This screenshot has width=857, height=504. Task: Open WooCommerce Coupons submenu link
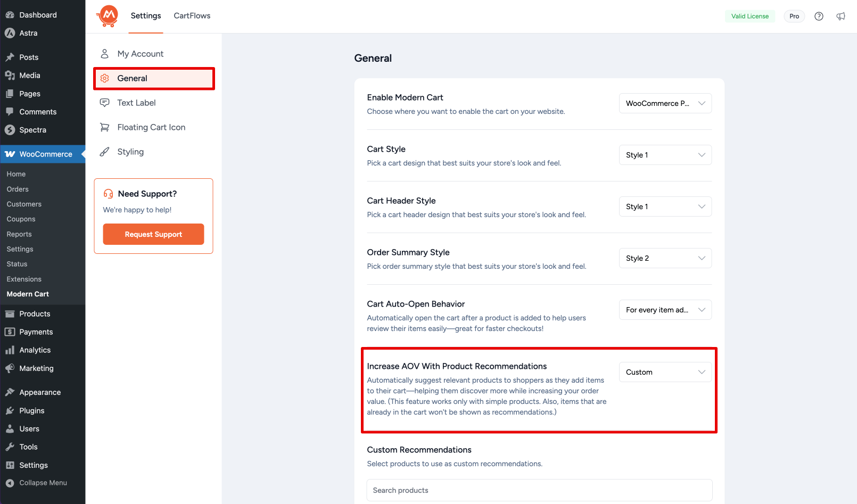[x=21, y=219]
